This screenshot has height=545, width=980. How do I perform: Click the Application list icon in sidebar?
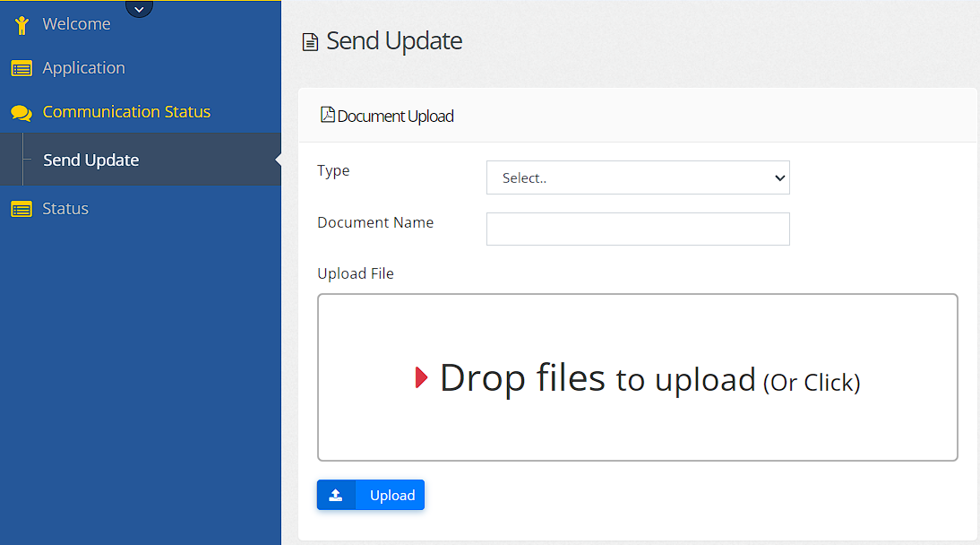[x=21, y=68]
